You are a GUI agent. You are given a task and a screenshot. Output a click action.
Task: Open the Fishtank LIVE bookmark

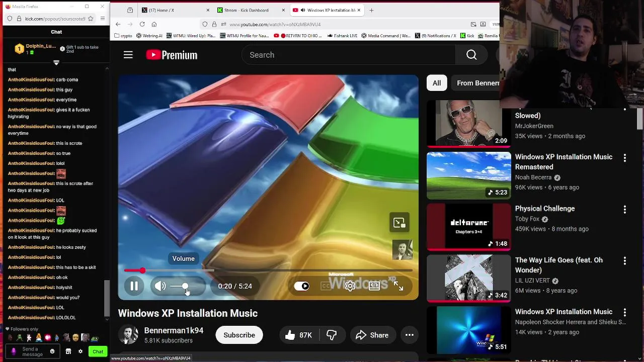click(x=342, y=36)
